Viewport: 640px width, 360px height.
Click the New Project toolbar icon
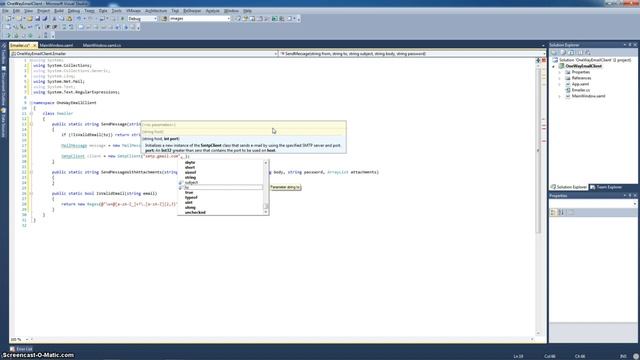coord(8,19)
